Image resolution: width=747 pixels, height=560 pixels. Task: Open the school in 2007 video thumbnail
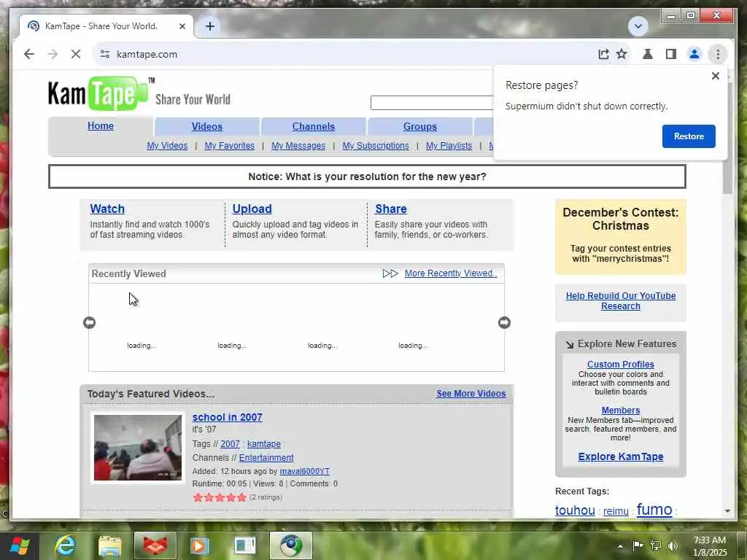[x=138, y=448]
